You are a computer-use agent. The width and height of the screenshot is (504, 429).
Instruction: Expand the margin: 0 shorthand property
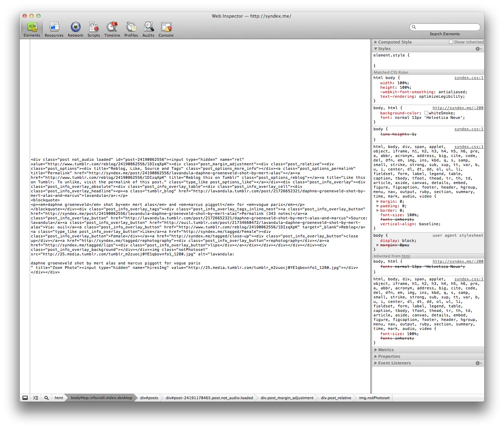378,201
